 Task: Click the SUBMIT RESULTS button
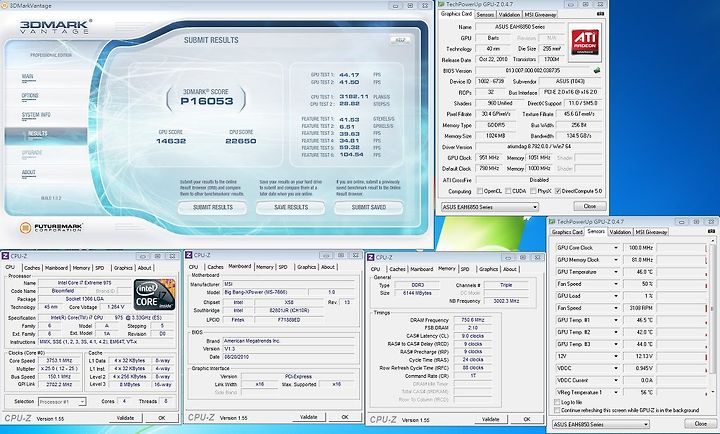213,208
